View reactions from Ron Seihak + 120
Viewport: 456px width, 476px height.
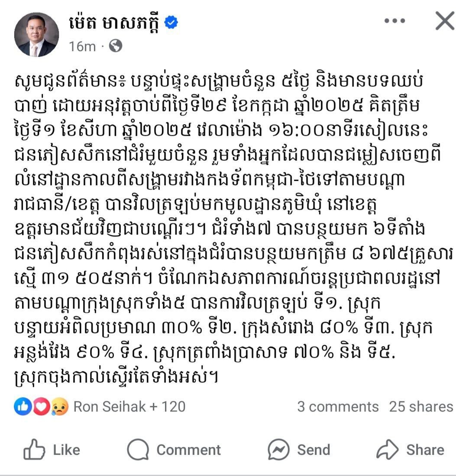129,406
